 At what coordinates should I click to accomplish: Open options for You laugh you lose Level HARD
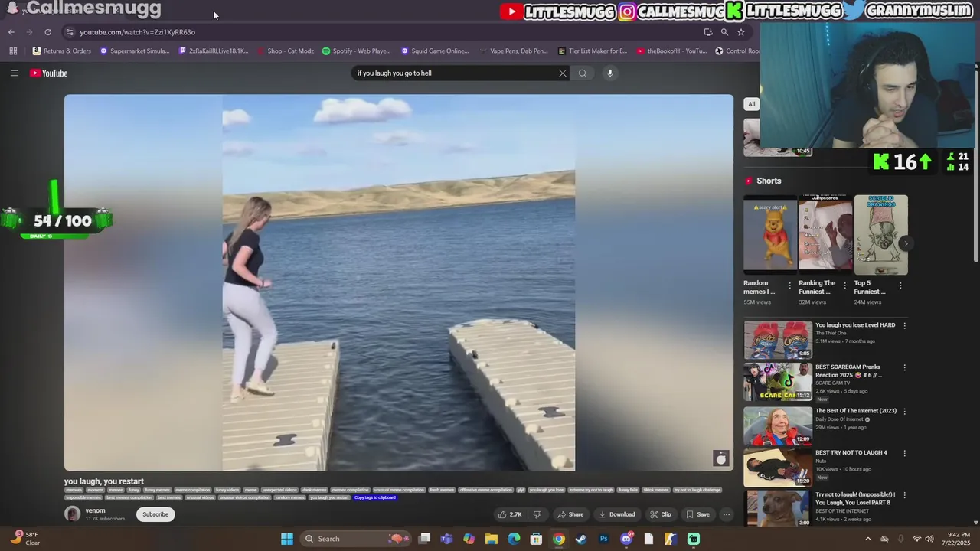click(904, 326)
